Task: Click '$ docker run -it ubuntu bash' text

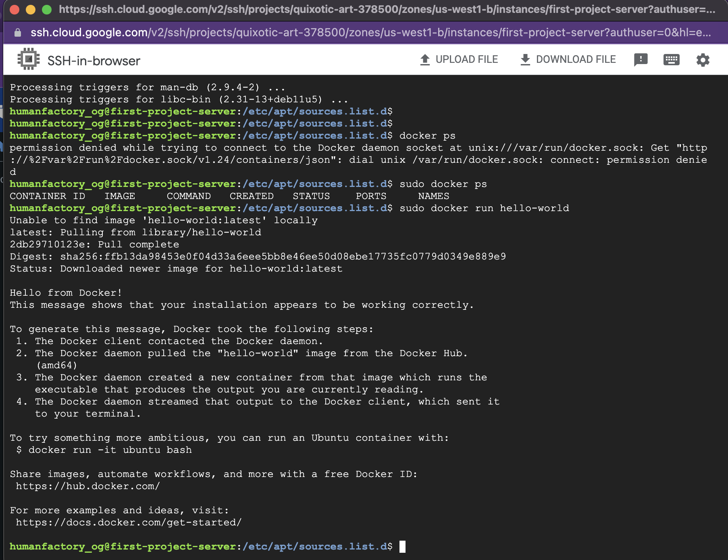Action: coord(104,450)
